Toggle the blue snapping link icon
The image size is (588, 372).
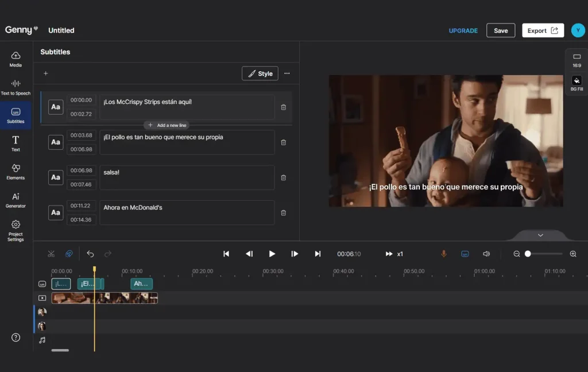(x=69, y=254)
